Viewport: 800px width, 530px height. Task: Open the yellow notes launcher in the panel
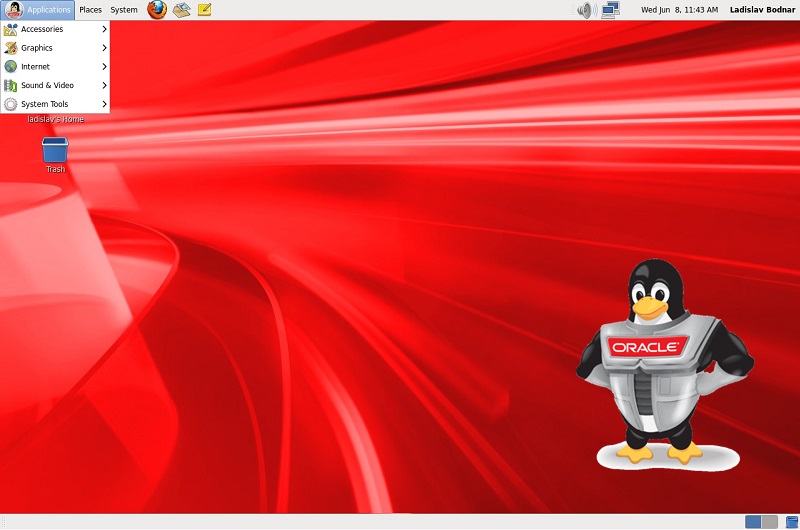click(204, 10)
